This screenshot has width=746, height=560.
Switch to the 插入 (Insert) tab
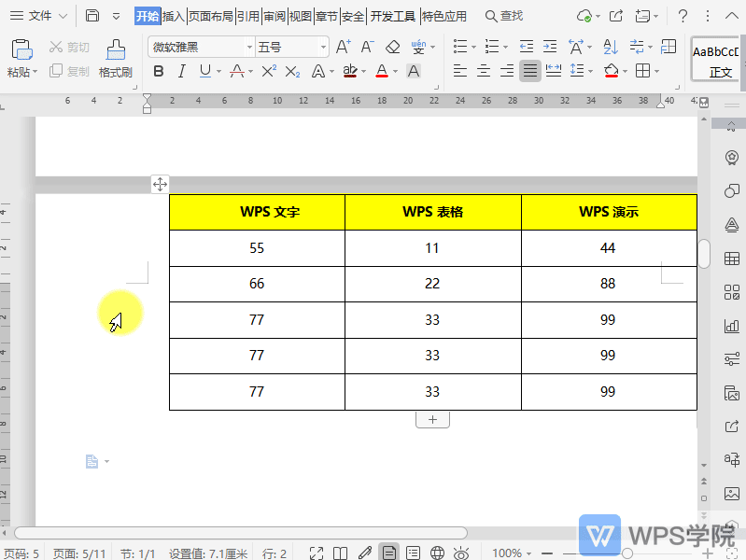coord(174,16)
